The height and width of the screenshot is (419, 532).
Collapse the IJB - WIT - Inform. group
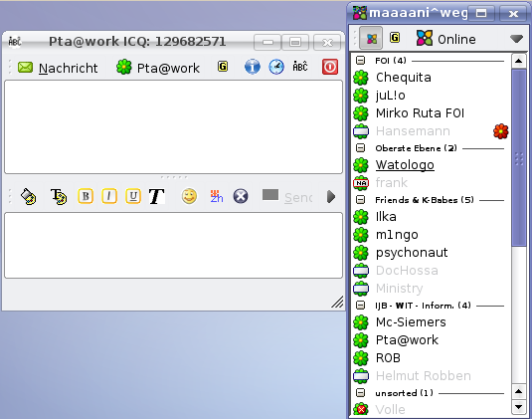(360, 305)
